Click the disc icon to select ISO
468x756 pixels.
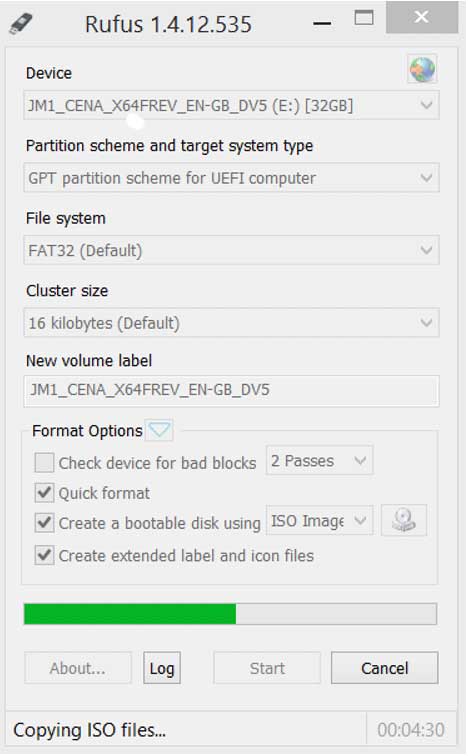[404, 521]
